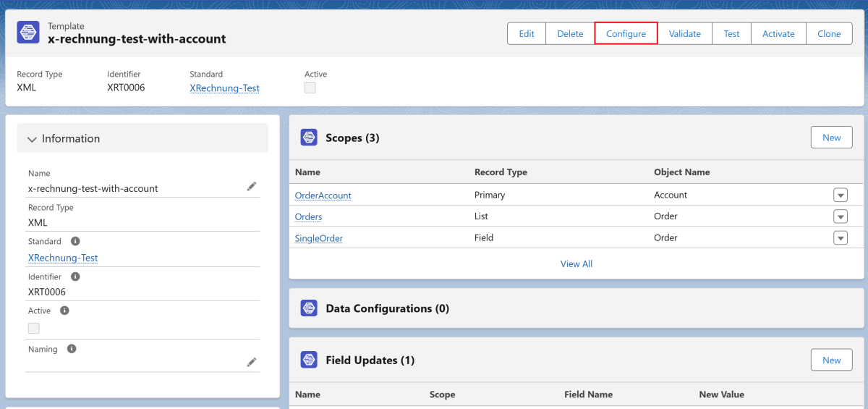The image size is (868, 409).
Task: Click the Data Configurations section icon
Action: (x=309, y=308)
